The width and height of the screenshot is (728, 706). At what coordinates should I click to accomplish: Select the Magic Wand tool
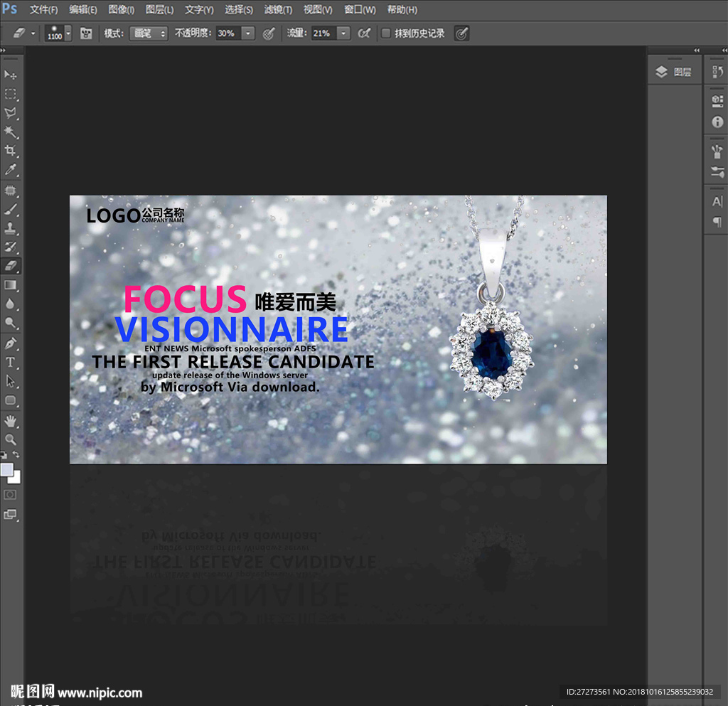click(x=10, y=132)
